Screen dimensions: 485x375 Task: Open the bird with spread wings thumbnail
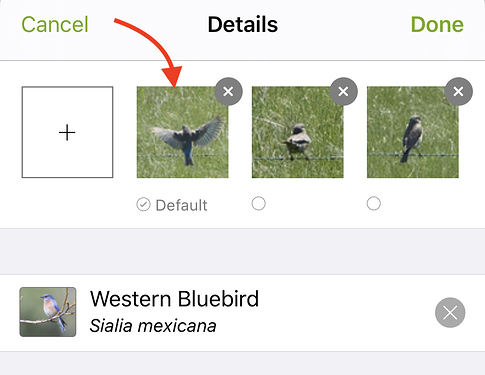coord(182,132)
